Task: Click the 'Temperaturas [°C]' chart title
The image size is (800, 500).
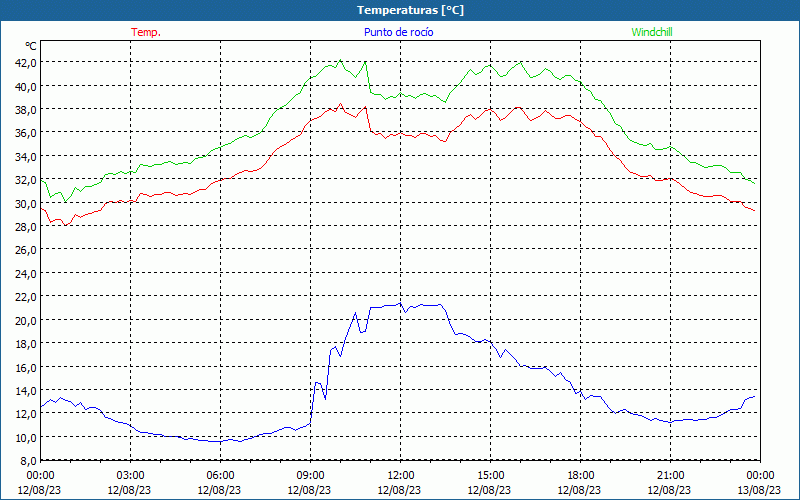Action: [x=410, y=10]
